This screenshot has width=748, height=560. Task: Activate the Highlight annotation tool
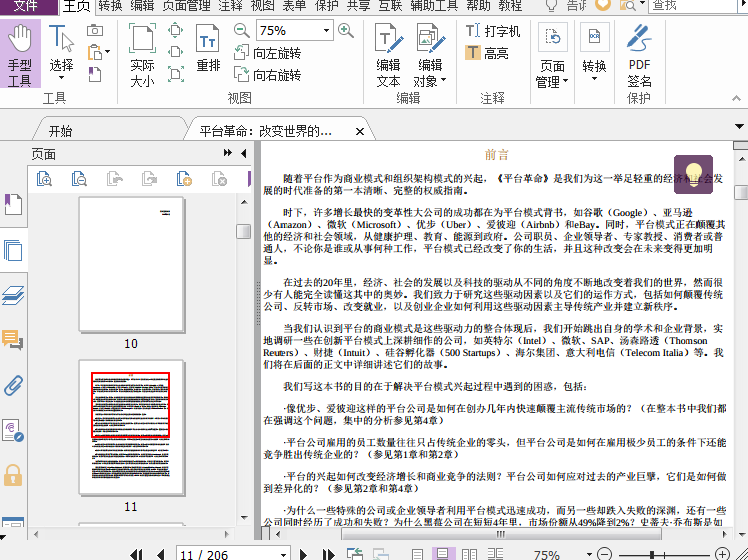[487, 53]
